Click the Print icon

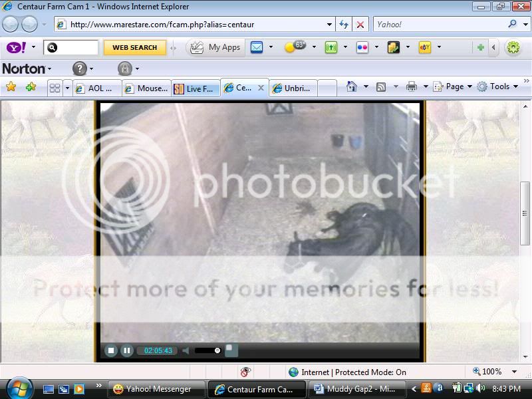click(x=411, y=87)
